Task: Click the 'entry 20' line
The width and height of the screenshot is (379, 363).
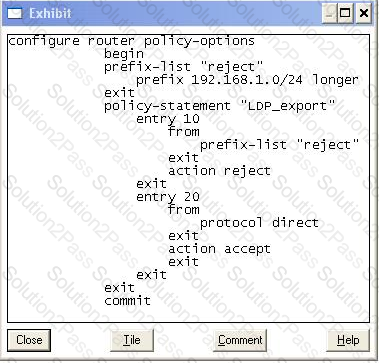Action: [168, 197]
